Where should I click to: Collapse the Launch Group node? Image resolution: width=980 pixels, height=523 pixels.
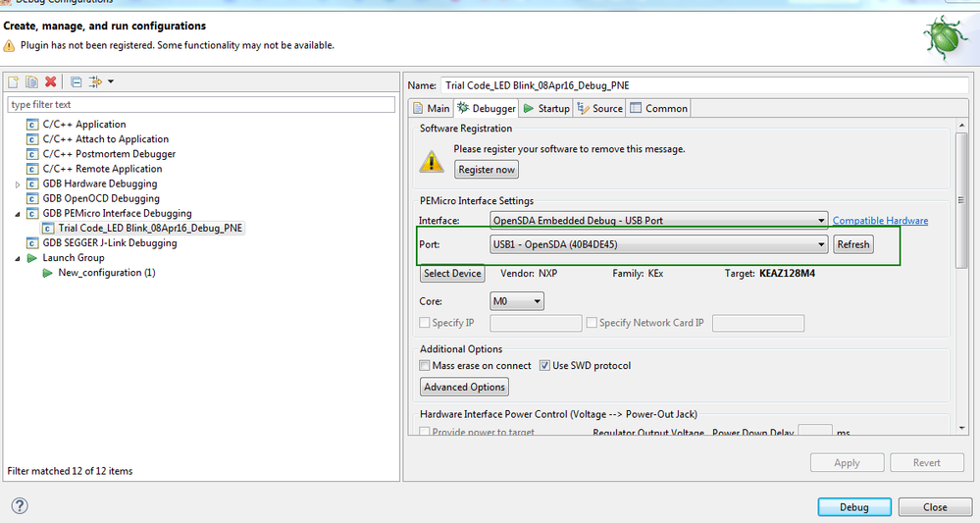tap(18, 258)
